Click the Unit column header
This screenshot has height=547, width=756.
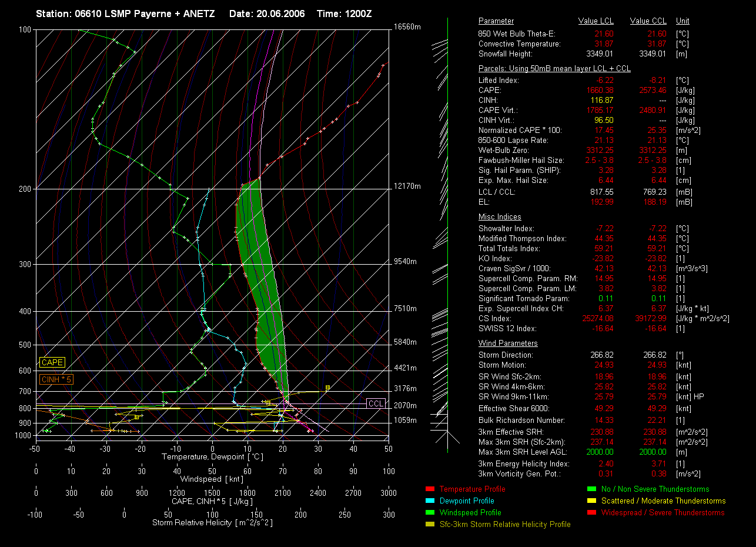683,21
